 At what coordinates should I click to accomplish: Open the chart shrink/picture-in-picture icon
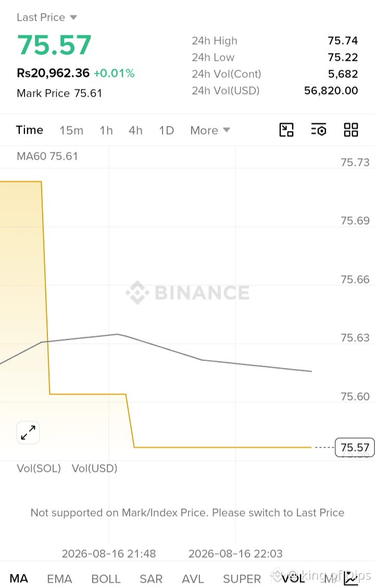click(x=286, y=130)
